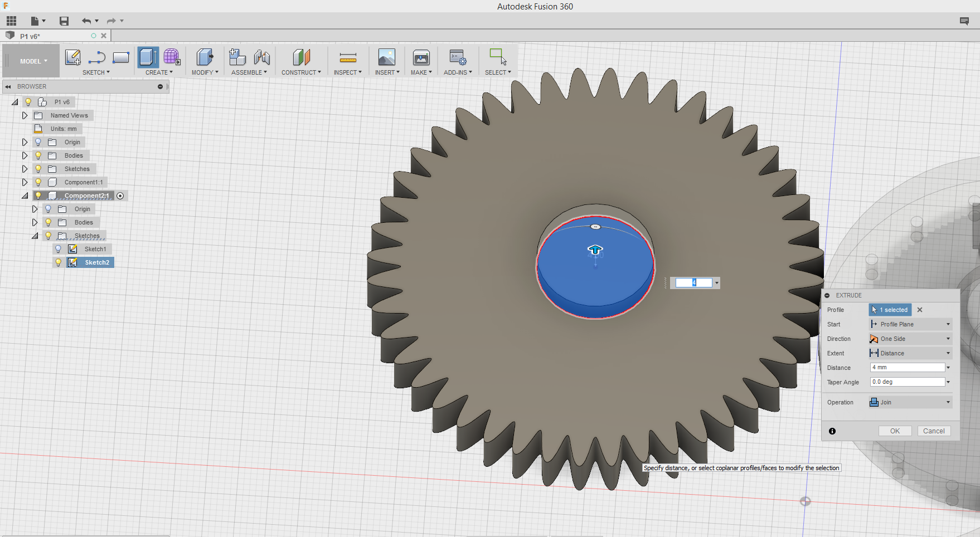Toggle visibility bulb of Sketch1
Image resolution: width=980 pixels, height=537 pixels.
point(58,249)
